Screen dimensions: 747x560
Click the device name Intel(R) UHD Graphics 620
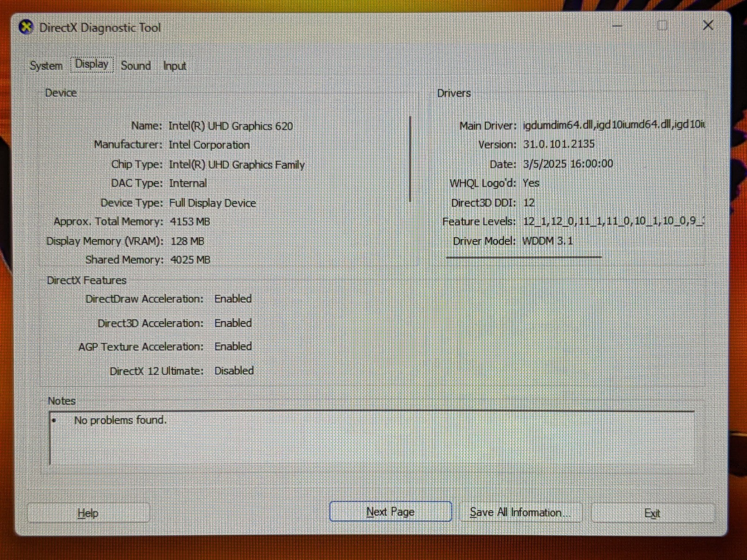(x=231, y=126)
